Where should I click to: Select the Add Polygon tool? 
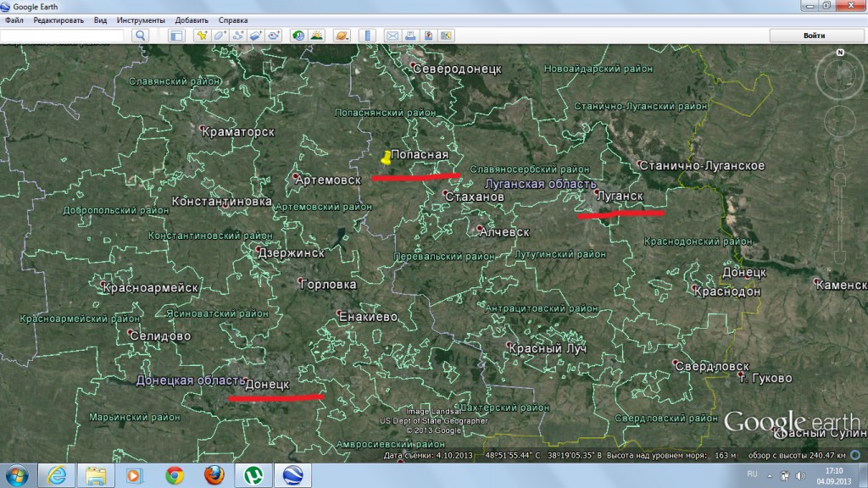point(220,36)
